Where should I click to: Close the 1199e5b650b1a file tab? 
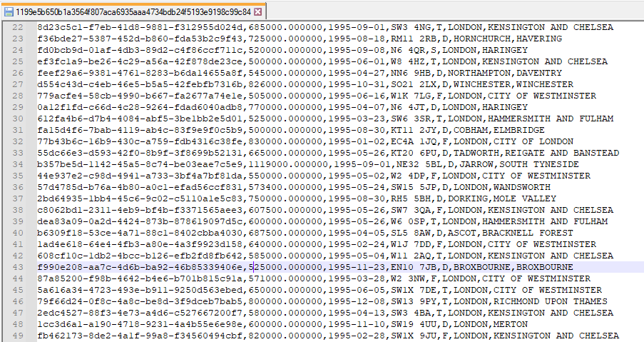pyautogui.click(x=258, y=12)
